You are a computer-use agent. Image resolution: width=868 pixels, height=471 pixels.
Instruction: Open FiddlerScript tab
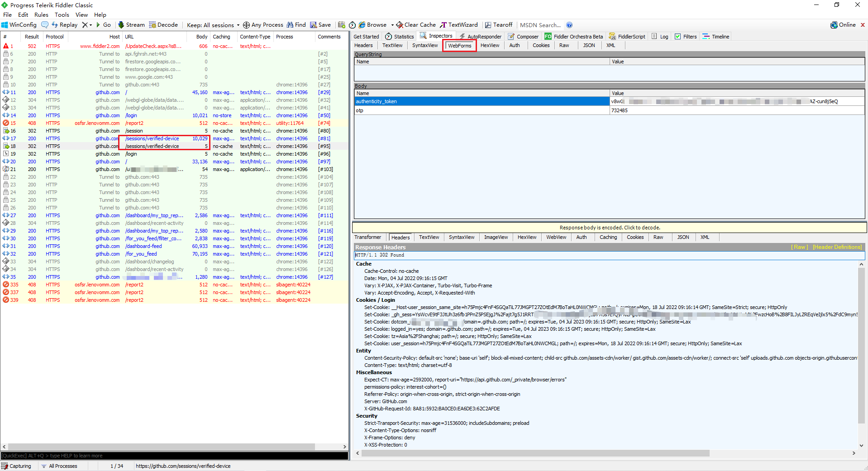(627, 37)
